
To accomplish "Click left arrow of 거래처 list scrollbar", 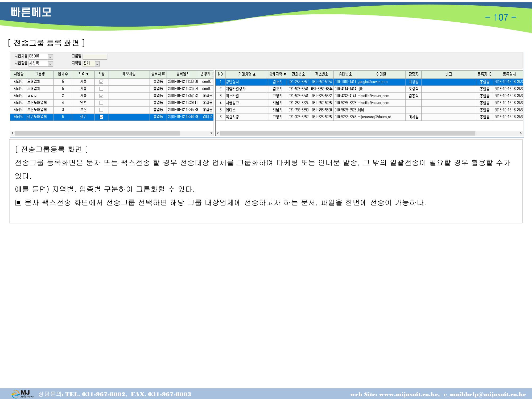I will click(218, 133).
